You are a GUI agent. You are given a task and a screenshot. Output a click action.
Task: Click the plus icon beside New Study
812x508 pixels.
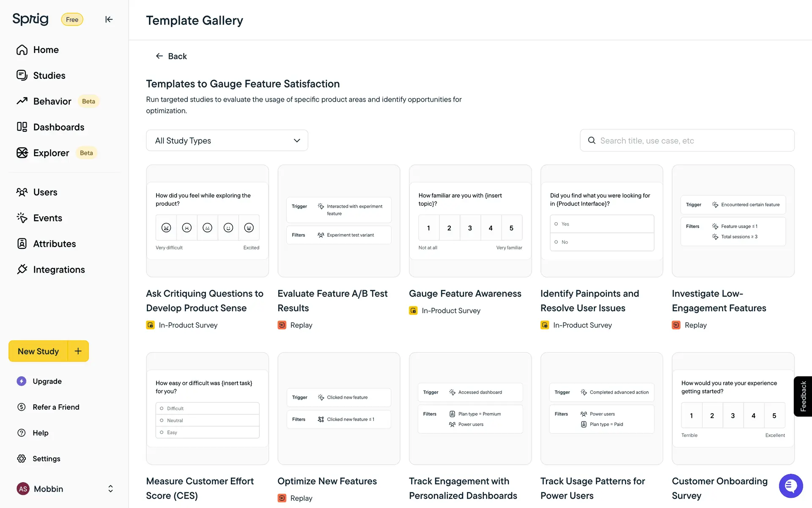tap(78, 351)
